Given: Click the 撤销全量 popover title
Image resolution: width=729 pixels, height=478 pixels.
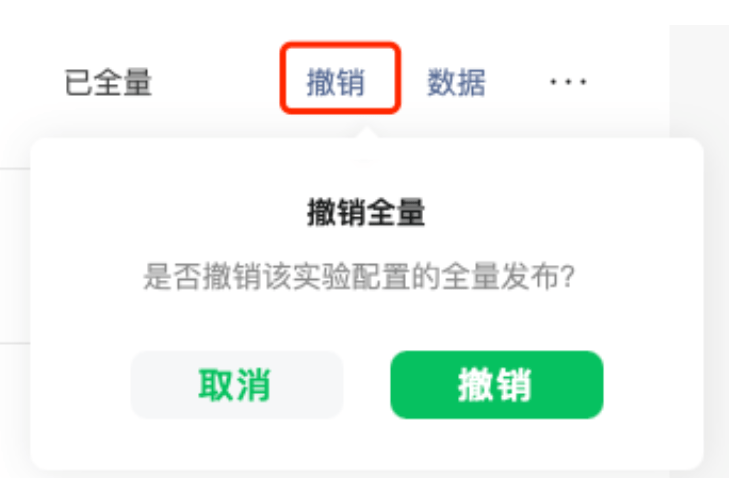Looking at the screenshot, I should click(366, 212).
